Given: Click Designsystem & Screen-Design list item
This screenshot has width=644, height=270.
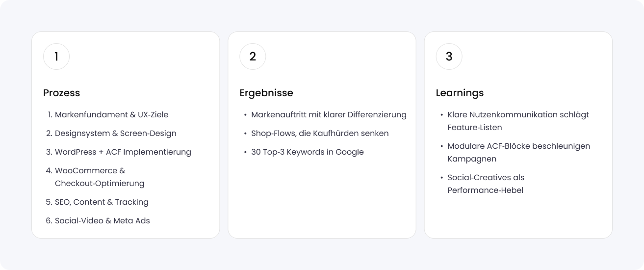Looking at the screenshot, I should (115, 133).
